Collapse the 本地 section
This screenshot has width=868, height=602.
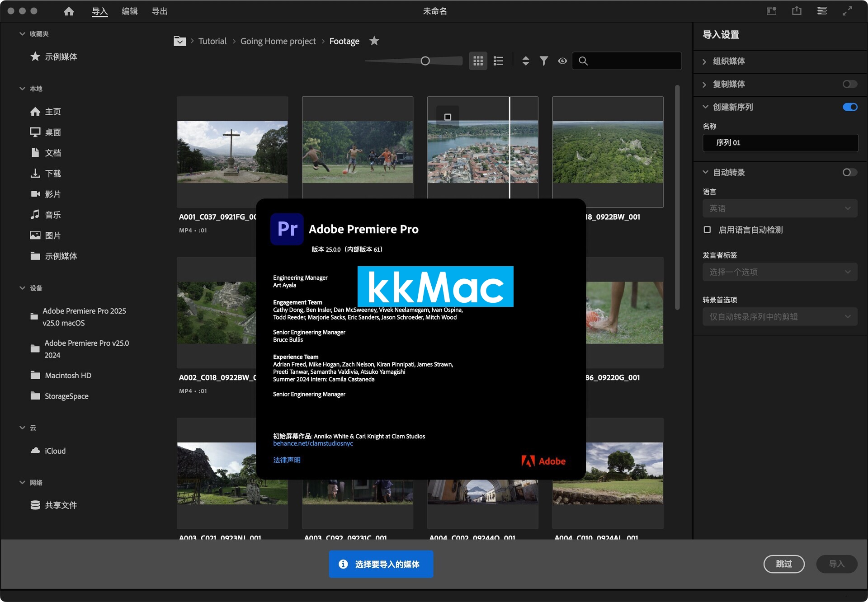coord(22,89)
